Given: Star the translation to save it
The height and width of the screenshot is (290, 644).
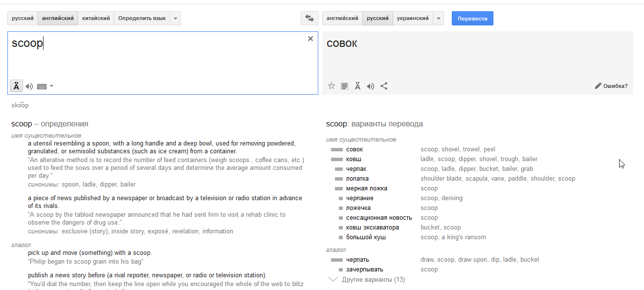Looking at the screenshot, I should pos(332,86).
